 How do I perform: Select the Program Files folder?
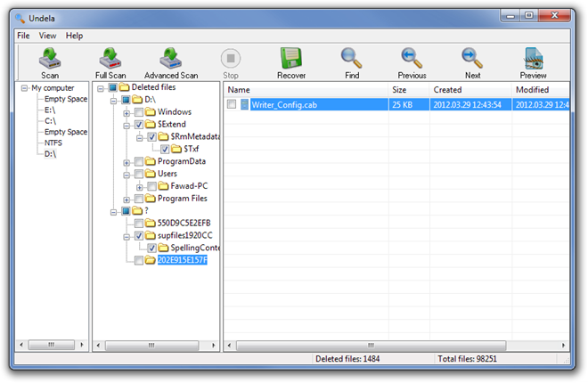coord(183,199)
